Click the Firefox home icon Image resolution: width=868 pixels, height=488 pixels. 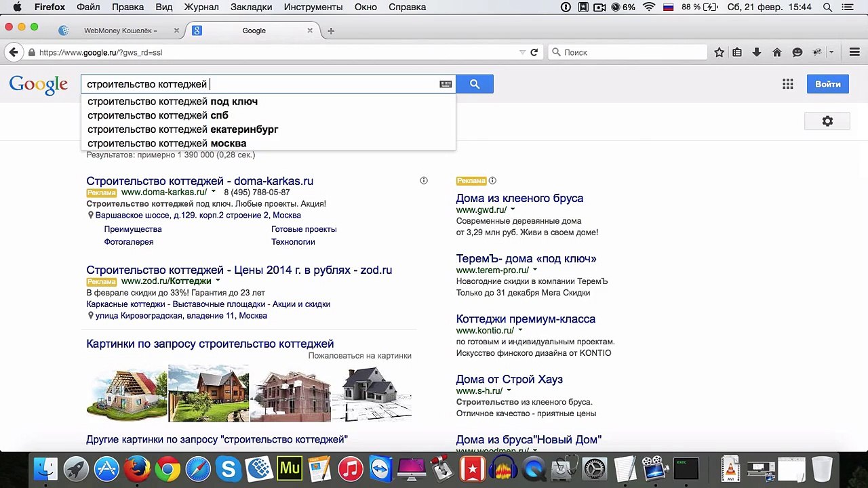777,52
